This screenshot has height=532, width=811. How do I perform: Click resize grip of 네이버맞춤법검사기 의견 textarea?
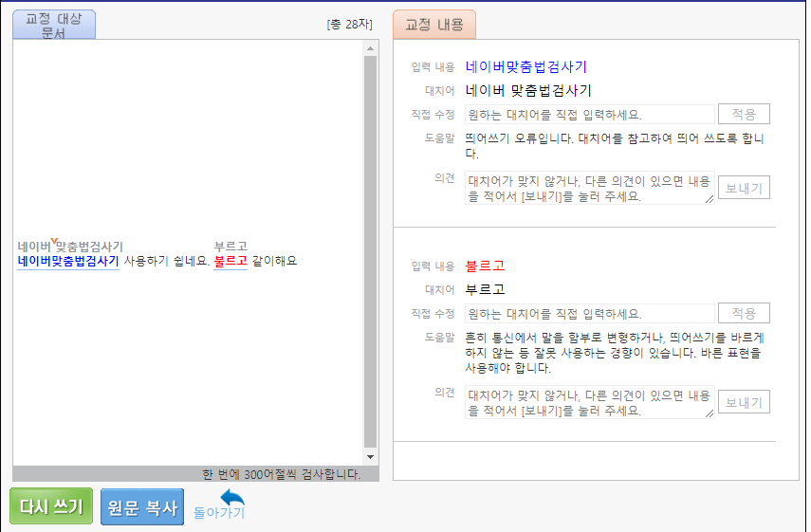pos(710,199)
